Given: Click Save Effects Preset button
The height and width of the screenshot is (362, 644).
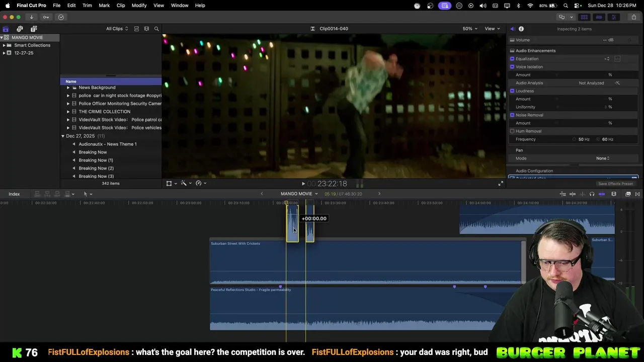Looking at the screenshot, I should pyautogui.click(x=615, y=184).
